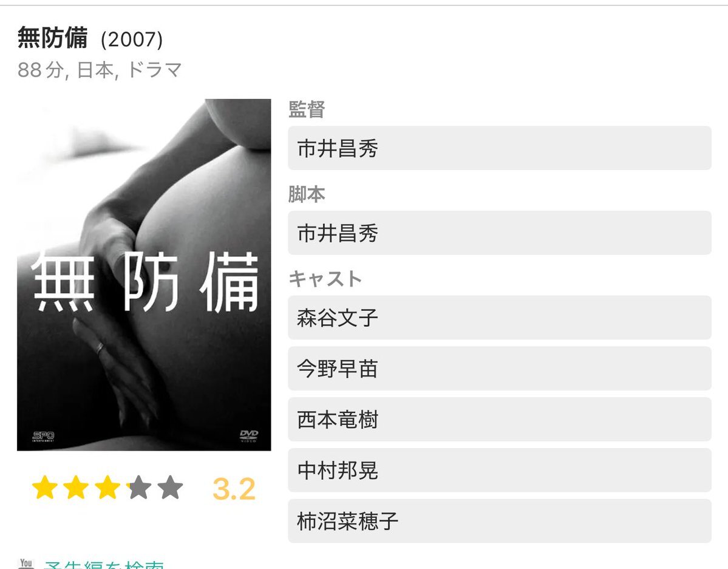Open the 予告編を検索 trailer search link
The width and height of the screenshot is (728, 569).
click(x=104, y=565)
